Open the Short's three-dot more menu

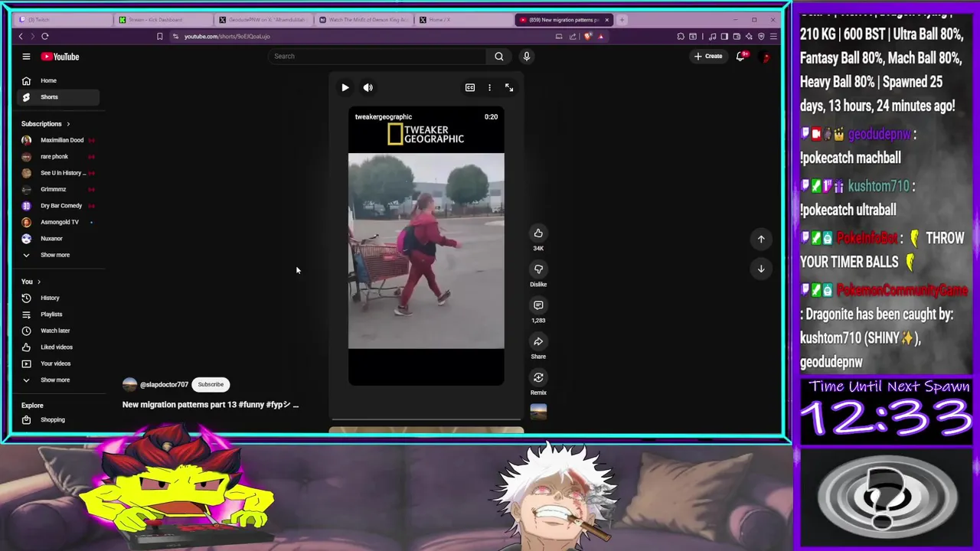(x=489, y=87)
